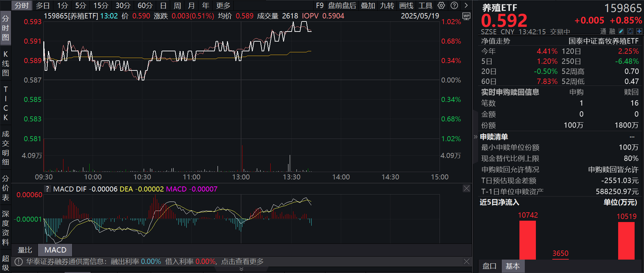This screenshot has width=644, height=273.
Task: Switch to the 盘口 tab
Action: [x=489, y=266]
